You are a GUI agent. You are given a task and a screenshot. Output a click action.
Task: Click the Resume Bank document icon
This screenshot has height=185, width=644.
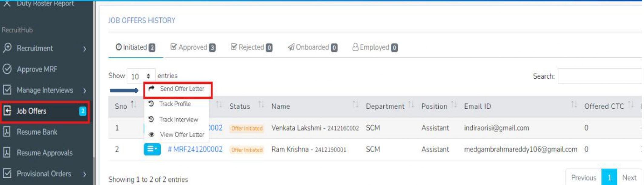tap(7, 132)
